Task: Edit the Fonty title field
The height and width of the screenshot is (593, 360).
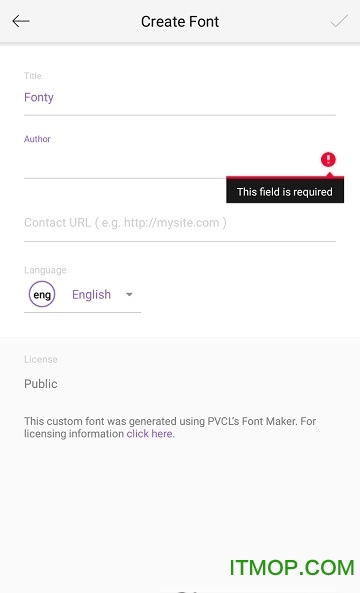Action: pos(180,98)
